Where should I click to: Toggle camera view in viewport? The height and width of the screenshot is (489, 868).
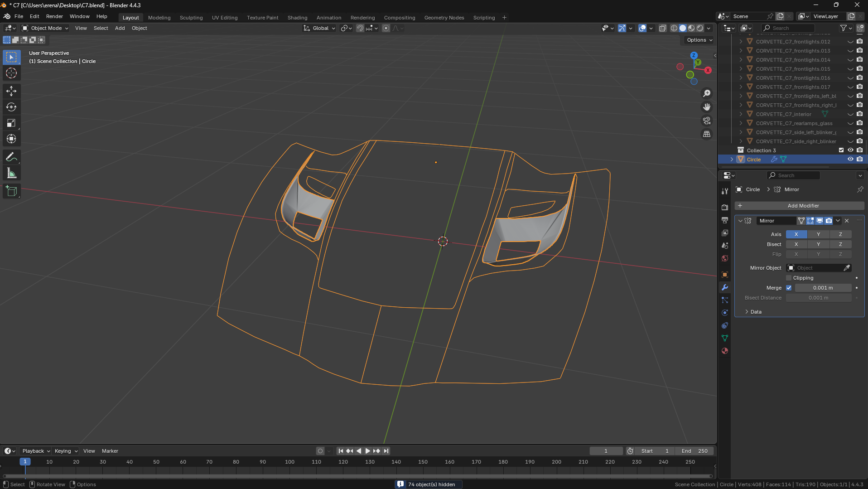pos(707,121)
